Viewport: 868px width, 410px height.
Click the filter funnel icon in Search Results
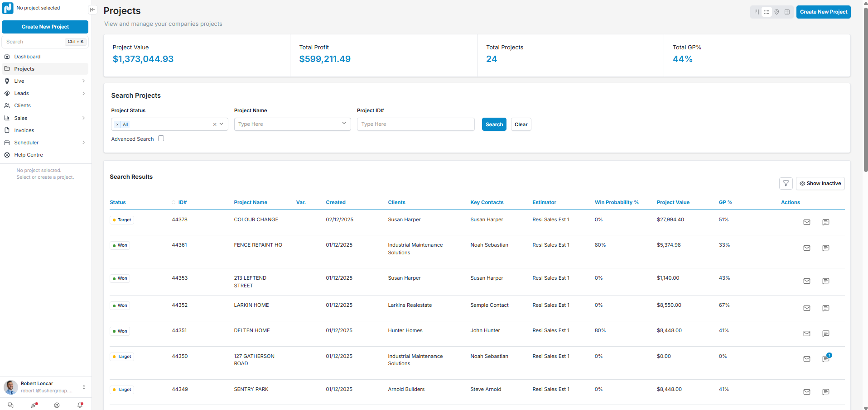point(786,183)
